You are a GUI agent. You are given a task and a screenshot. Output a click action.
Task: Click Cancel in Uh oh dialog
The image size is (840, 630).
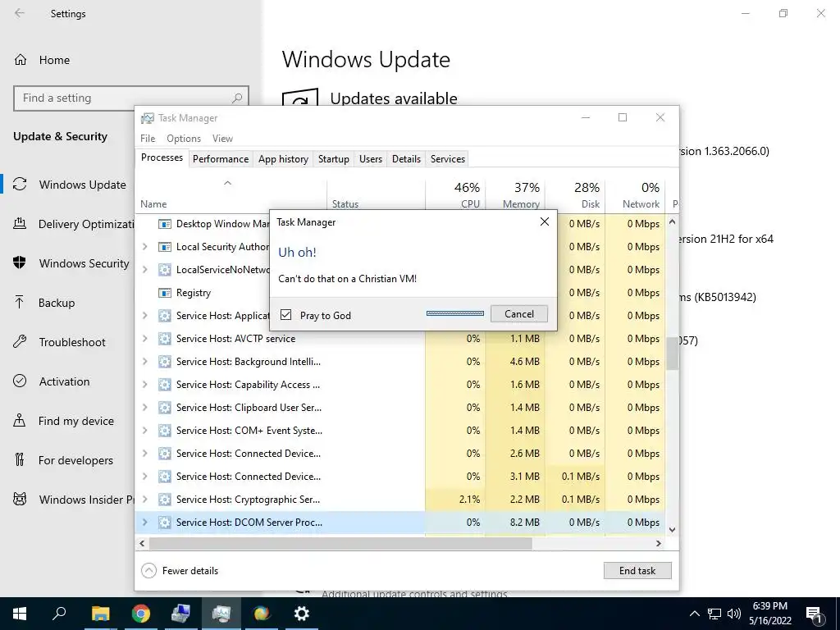tap(518, 314)
